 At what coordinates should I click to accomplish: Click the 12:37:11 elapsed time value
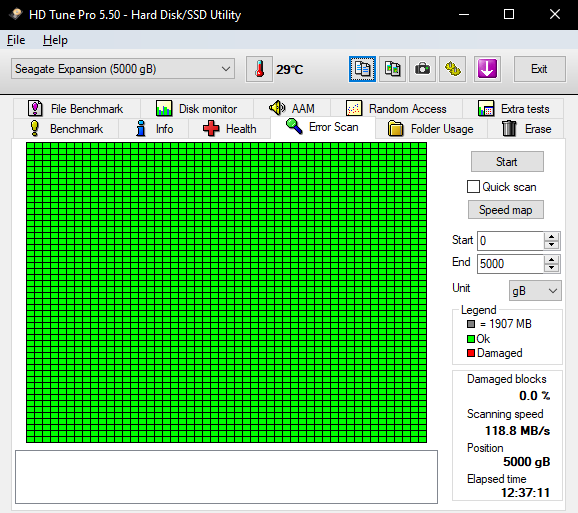click(525, 492)
